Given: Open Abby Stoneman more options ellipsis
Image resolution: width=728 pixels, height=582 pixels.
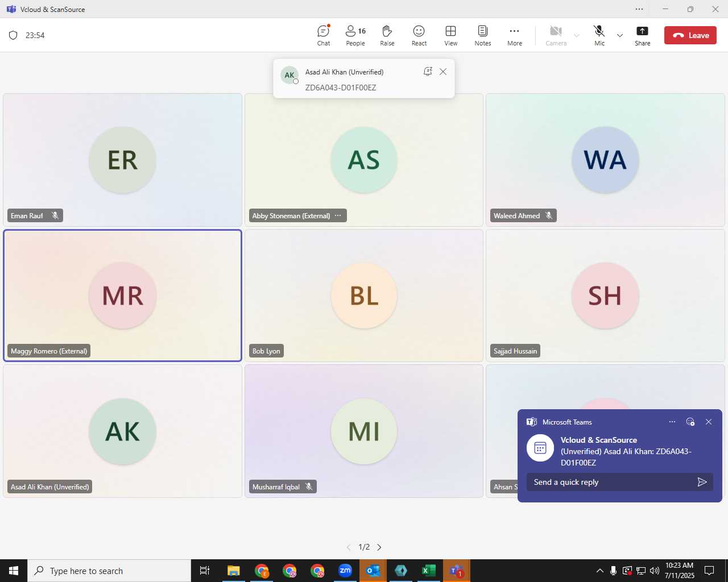Looking at the screenshot, I should coord(338,215).
